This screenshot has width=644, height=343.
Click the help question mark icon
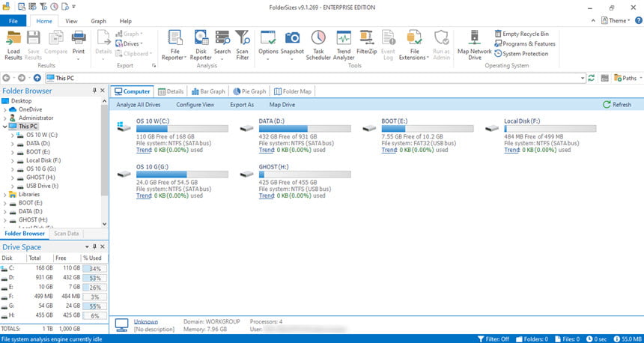pos(638,20)
